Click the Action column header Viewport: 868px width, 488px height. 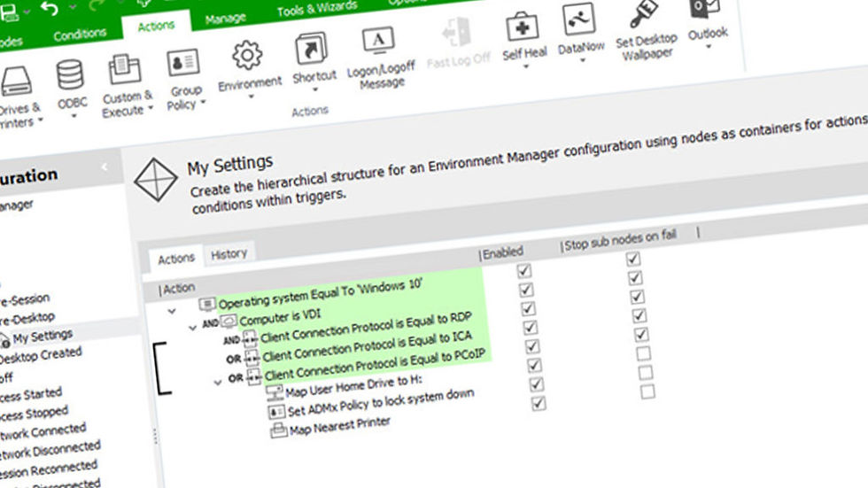pos(178,288)
